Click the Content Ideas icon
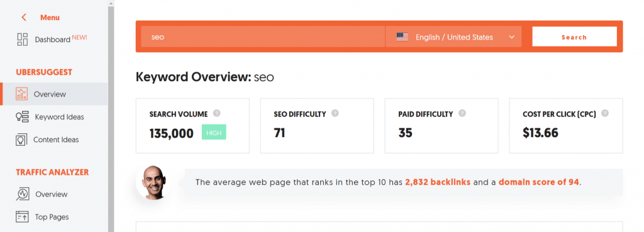This screenshot has width=644, height=232. point(21,140)
